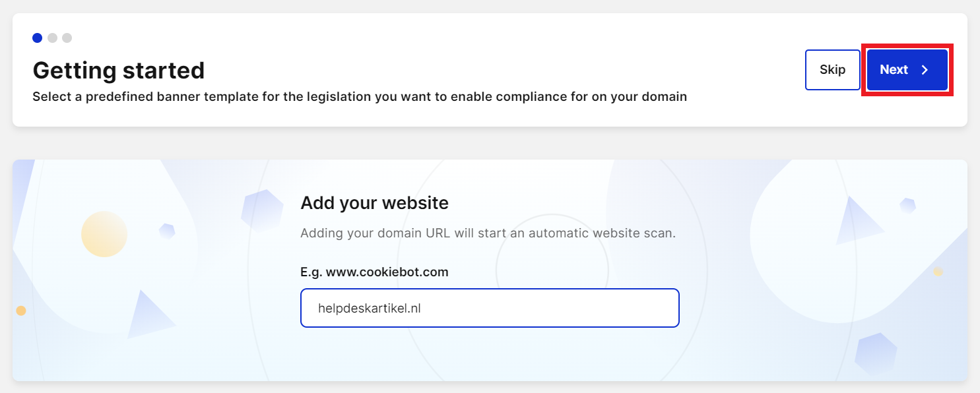Focus the website domain URL input field

pyautogui.click(x=489, y=308)
